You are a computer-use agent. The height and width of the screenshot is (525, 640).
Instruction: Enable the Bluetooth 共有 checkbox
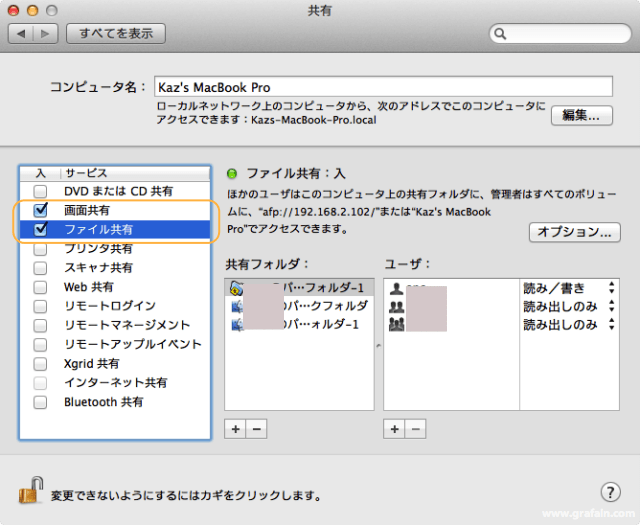pyautogui.click(x=40, y=402)
